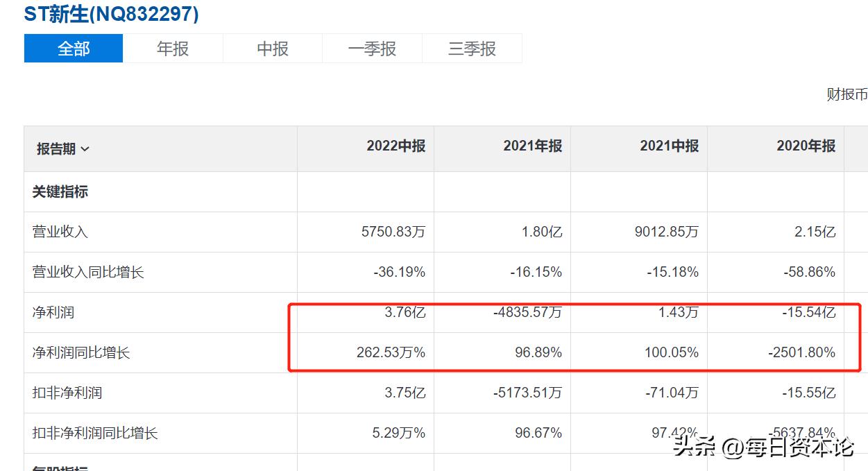Click the 扣非净利润同比增长 row label
Screen dimensions: 868x471
tap(95, 434)
